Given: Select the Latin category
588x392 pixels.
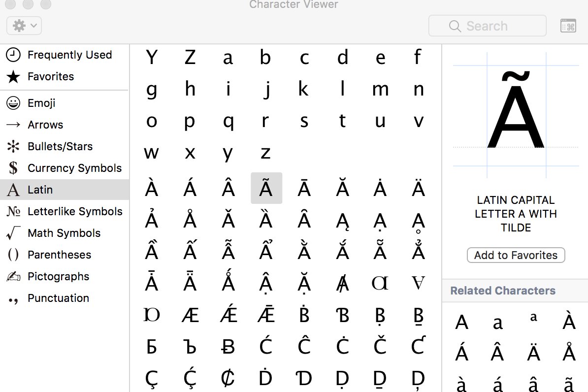Looking at the screenshot, I should [65, 190].
